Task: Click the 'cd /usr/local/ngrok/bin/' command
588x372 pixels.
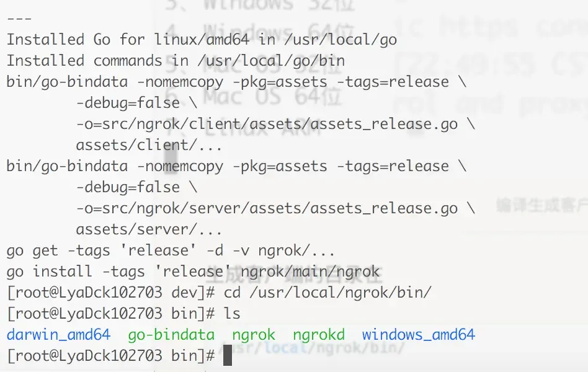Action: 327,293
